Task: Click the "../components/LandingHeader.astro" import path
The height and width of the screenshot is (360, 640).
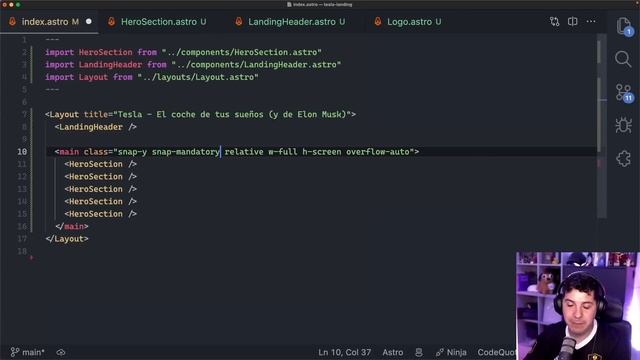Action: (x=256, y=64)
